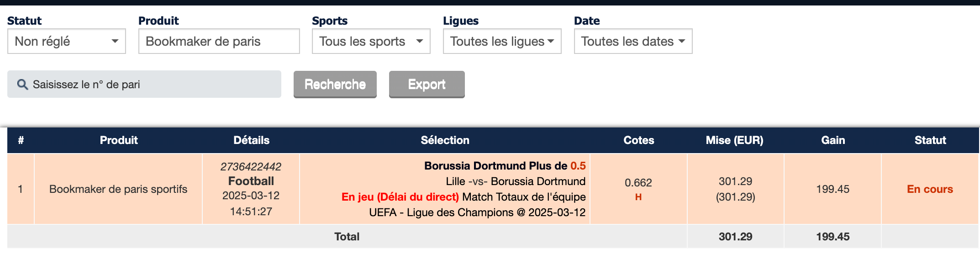Click the Bookmaker de paris product field
Viewport: 980px width, 255px height.
click(219, 41)
